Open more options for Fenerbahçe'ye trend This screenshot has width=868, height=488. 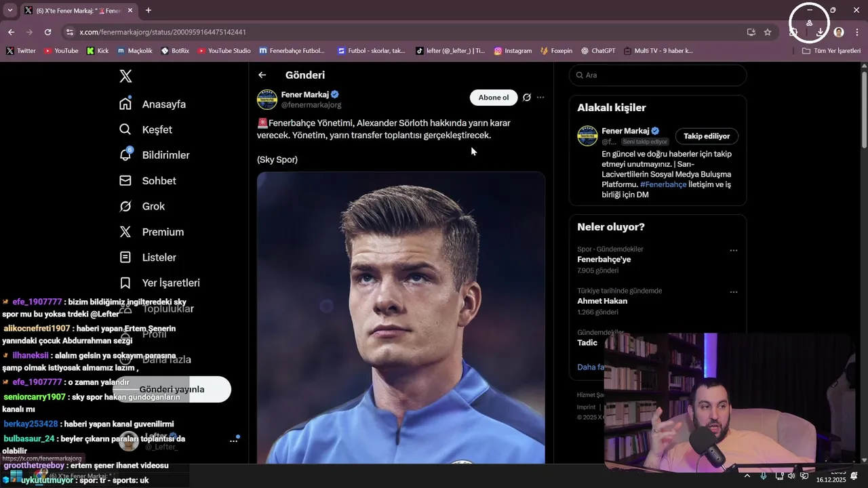(x=733, y=251)
